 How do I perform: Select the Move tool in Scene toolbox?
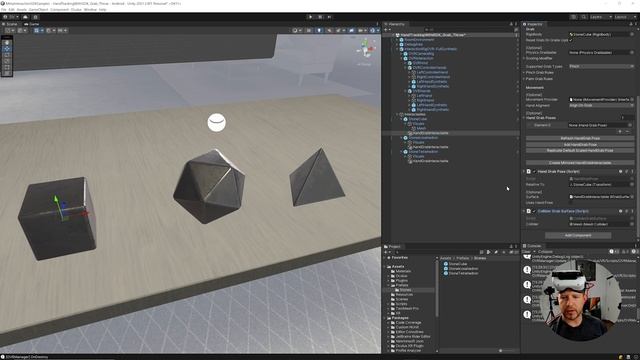pos(7,49)
